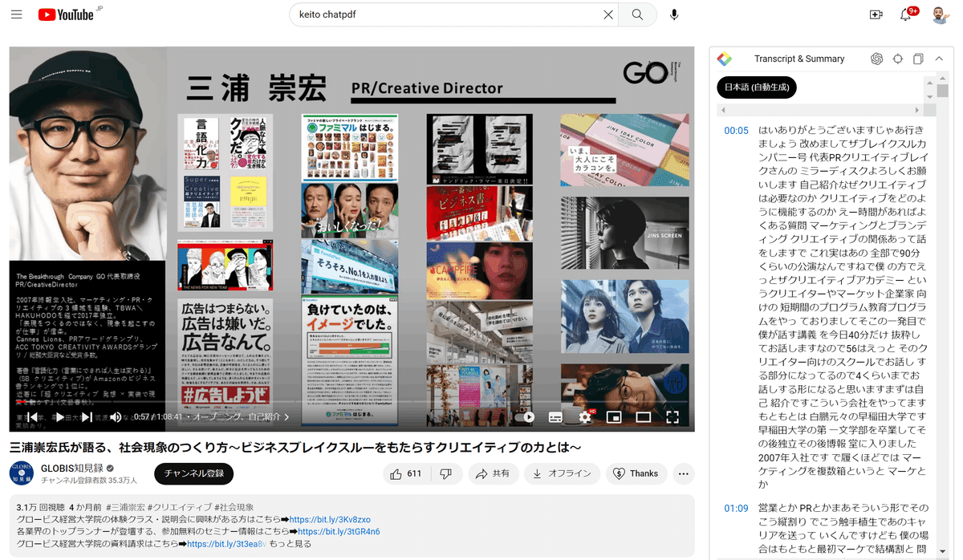This screenshot has width=963, height=560.
Task: Toggle the autoplay switch in player
Action: 526,417
